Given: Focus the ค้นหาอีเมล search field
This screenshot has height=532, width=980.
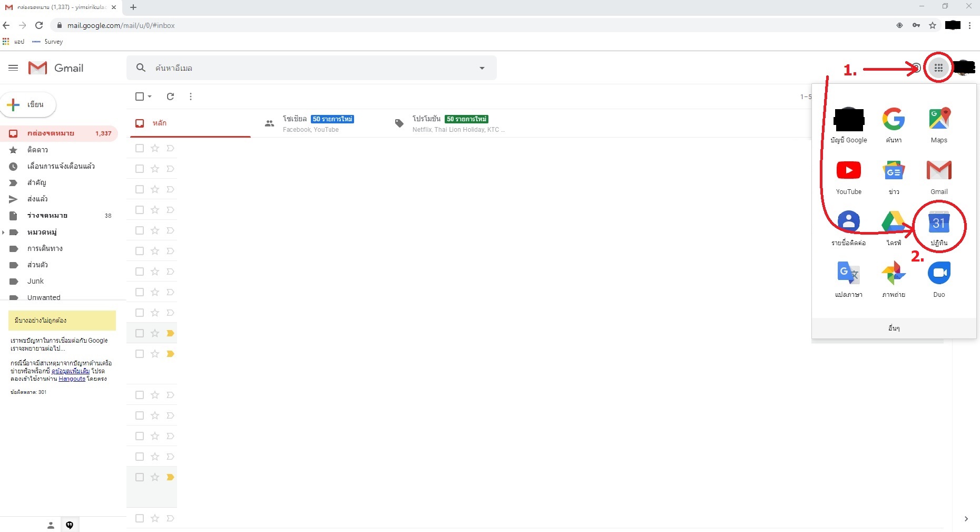Looking at the screenshot, I should click(311, 68).
